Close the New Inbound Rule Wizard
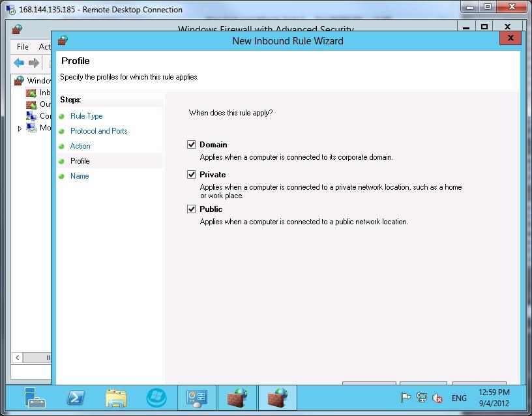This screenshot has width=532, height=416. [x=510, y=38]
